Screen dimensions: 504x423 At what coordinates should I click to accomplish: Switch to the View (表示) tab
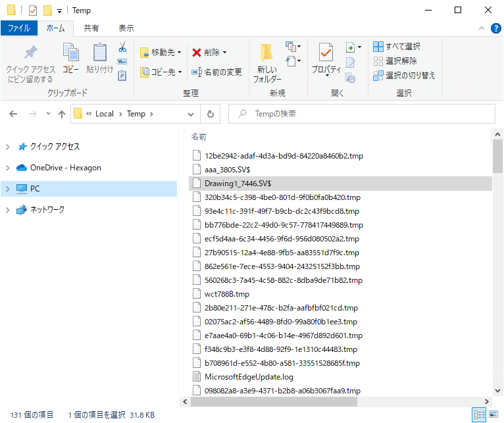(126, 28)
